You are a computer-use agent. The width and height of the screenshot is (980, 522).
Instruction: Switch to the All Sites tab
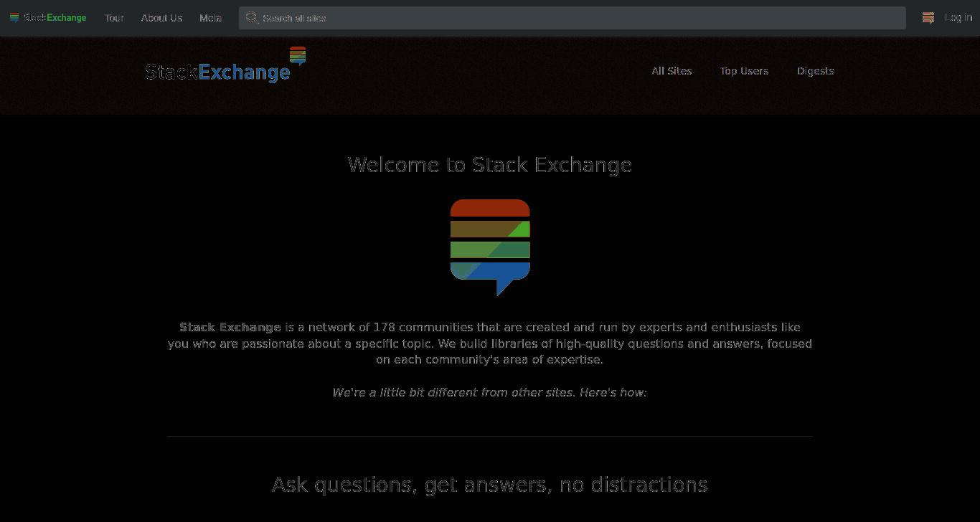[672, 71]
